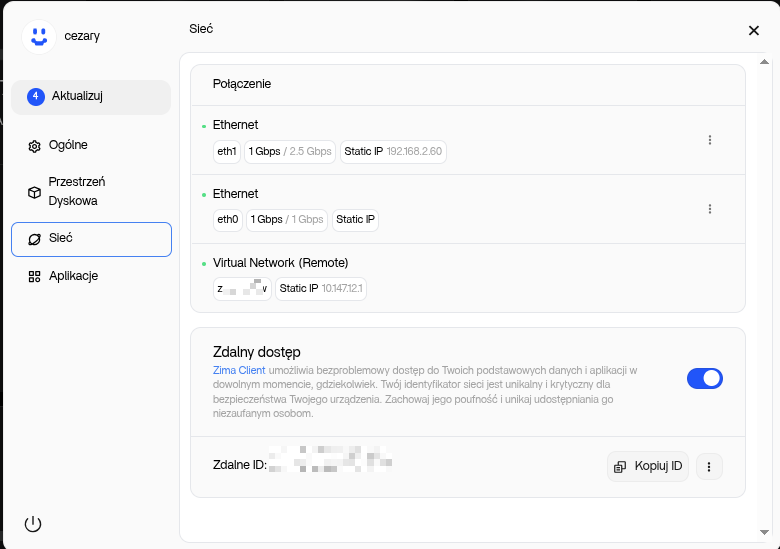Click the Przestrzeń Dyskowa cube icon
The image size is (780, 549).
[x=34, y=192]
